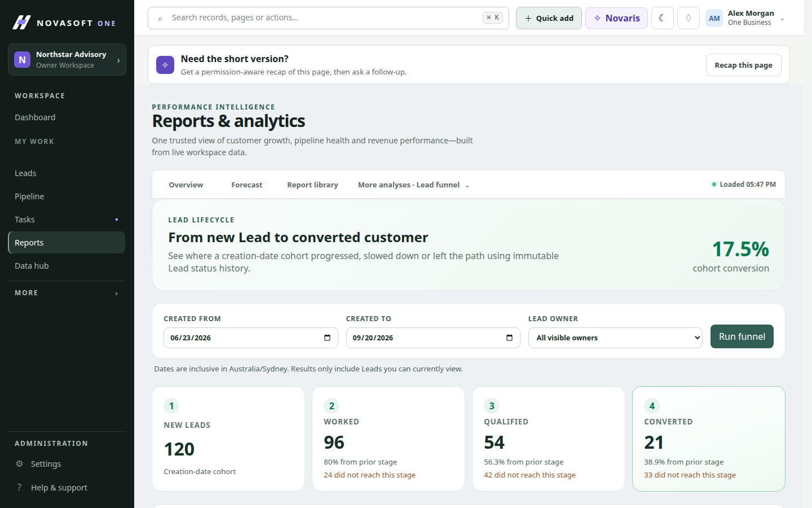Click the purple recap sparkle icon
Image resolution: width=812 pixels, height=508 pixels.
point(165,65)
